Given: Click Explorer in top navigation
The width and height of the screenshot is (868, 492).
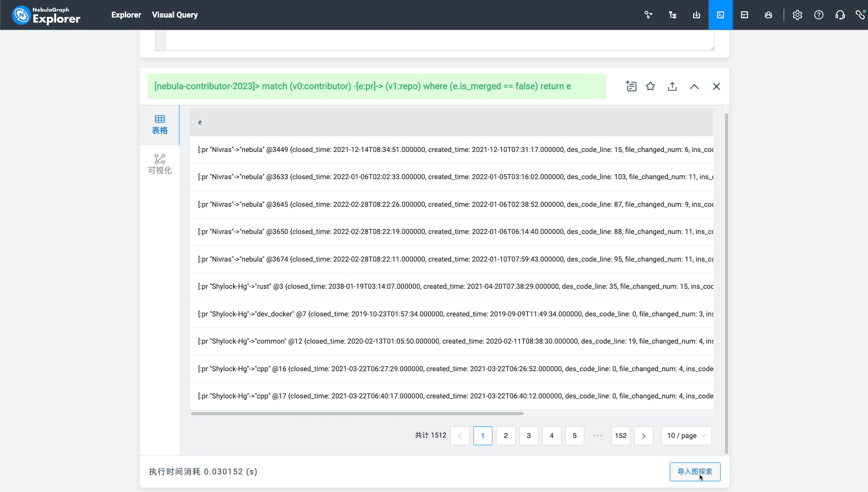Looking at the screenshot, I should click(126, 15).
